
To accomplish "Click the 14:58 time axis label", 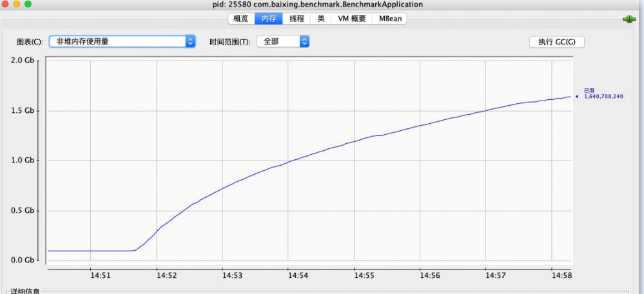I will pyautogui.click(x=561, y=275).
